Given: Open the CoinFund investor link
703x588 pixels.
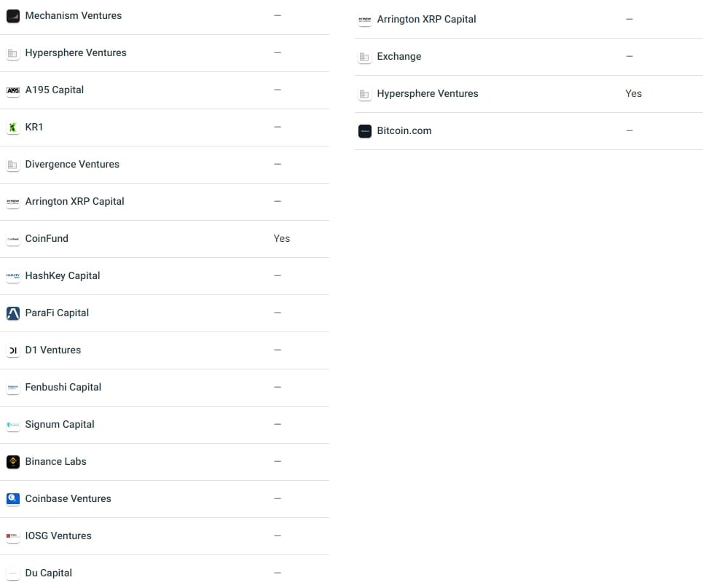Looking at the screenshot, I should 47,238.
